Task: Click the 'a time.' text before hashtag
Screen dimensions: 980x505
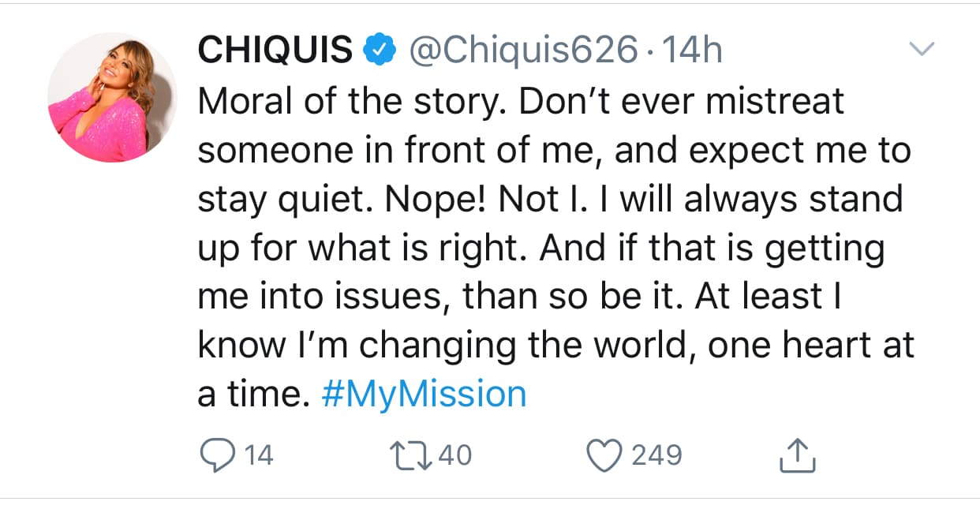Action: point(252,394)
